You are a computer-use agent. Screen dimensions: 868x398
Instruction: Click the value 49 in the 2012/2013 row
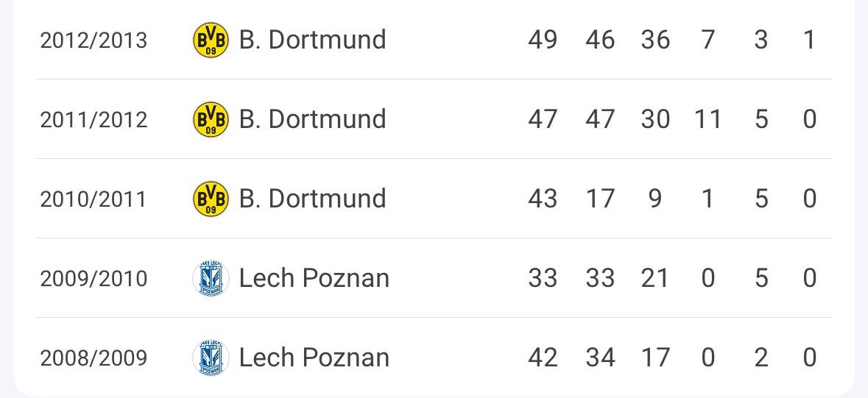coord(543,40)
